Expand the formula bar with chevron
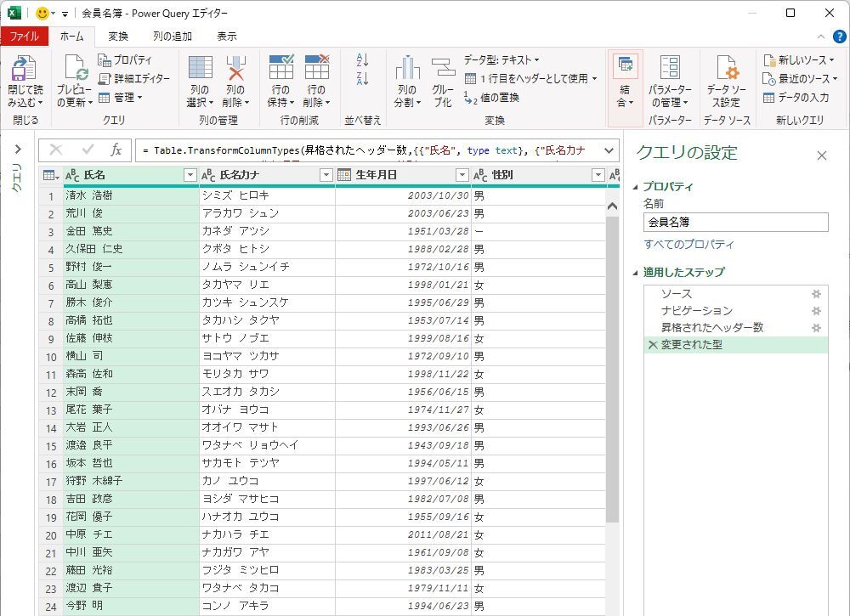 (x=609, y=150)
